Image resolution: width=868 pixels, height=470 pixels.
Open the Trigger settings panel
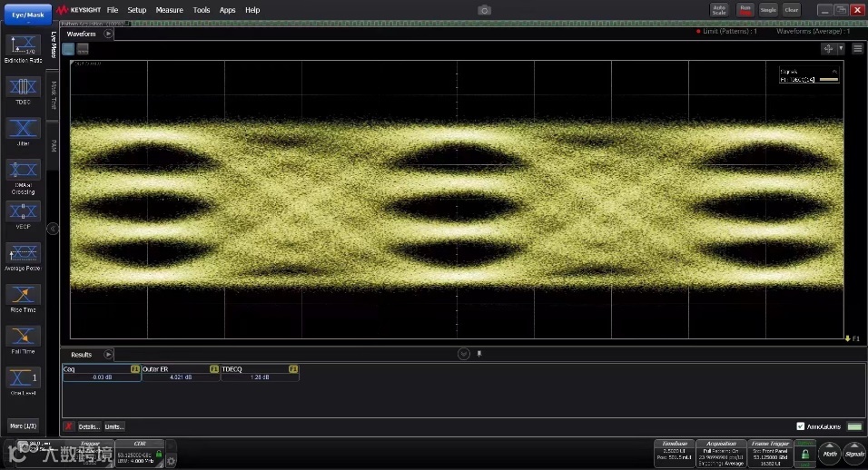(x=90, y=452)
